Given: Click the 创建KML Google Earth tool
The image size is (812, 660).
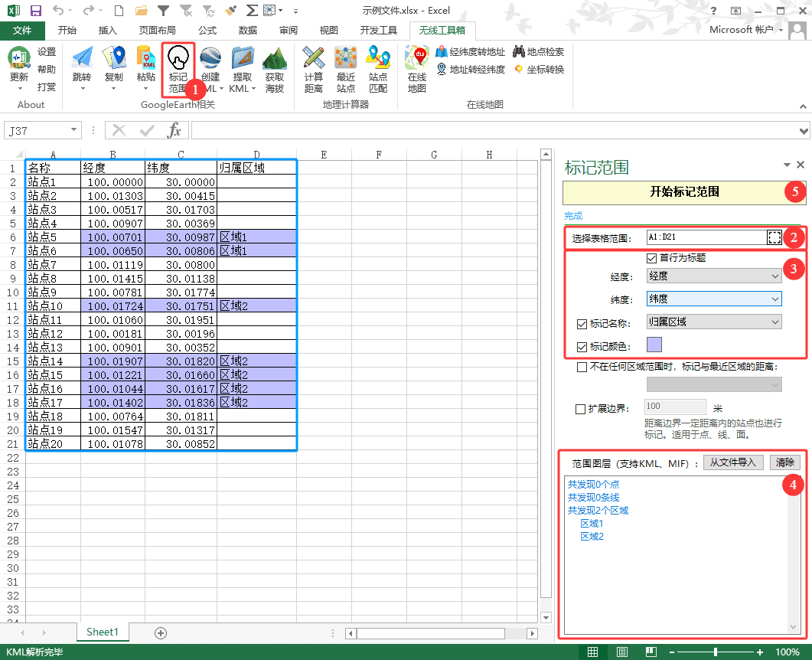Looking at the screenshot, I should [x=210, y=70].
